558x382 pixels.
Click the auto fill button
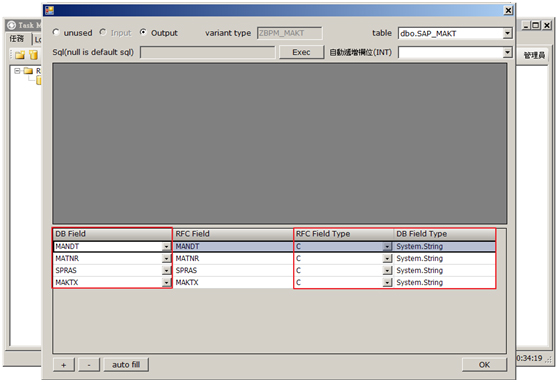(x=126, y=365)
